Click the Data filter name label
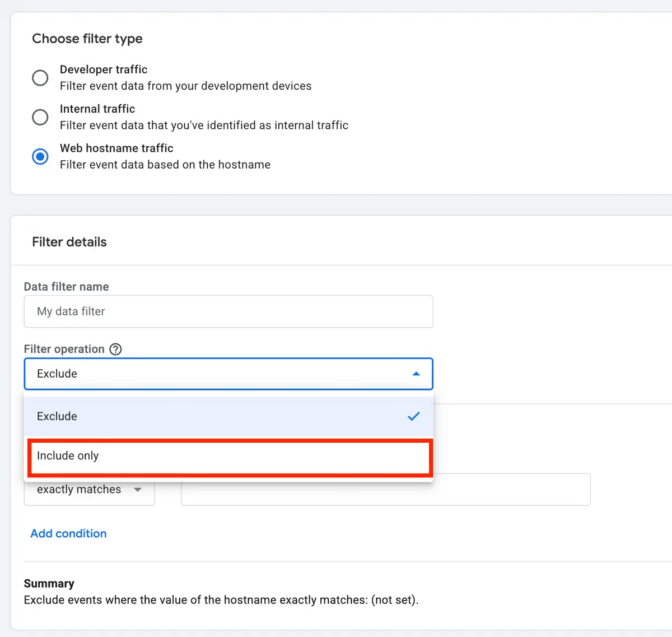The image size is (672, 637). [x=66, y=287]
